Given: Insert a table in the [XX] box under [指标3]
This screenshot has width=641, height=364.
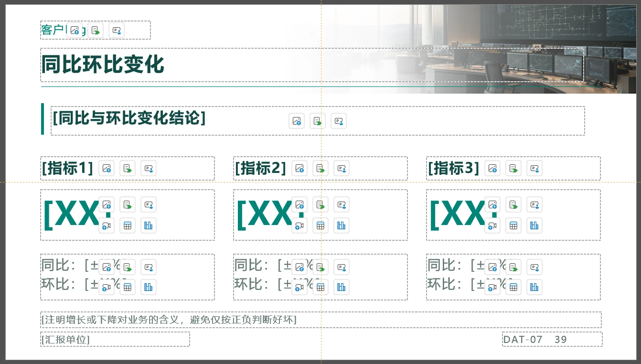Looking at the screenshot, I should tap(513, 225).
